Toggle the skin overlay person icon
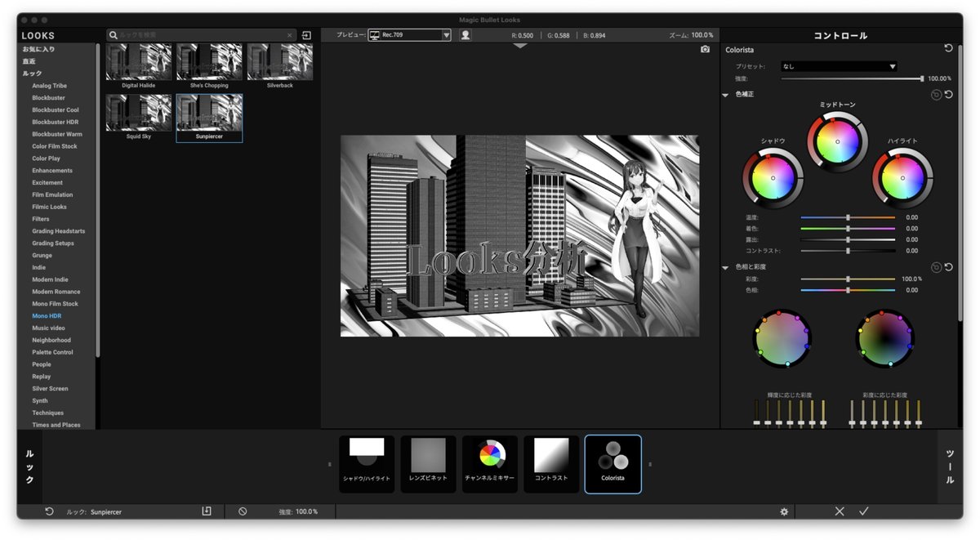This screenshot has height=540, width=980. (465, 35)
